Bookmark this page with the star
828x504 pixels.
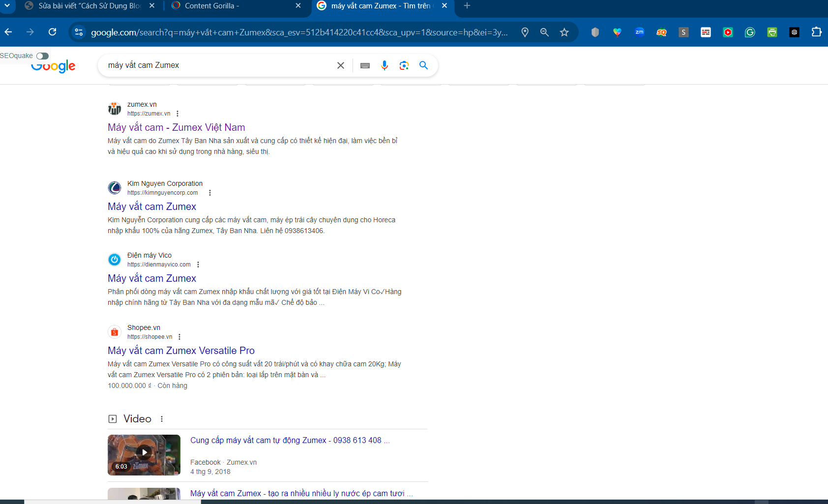pyautogui.click(x=564, y=32)
